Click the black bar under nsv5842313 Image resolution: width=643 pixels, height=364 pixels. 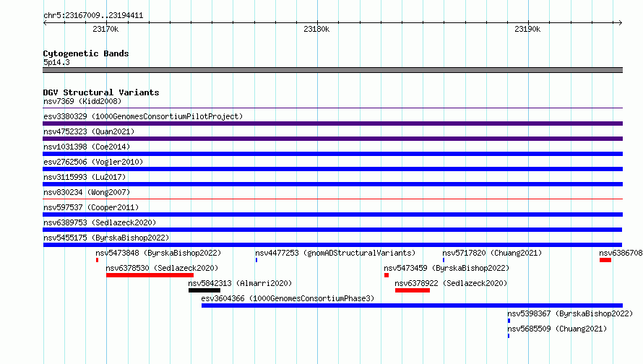tap(204, 290)
